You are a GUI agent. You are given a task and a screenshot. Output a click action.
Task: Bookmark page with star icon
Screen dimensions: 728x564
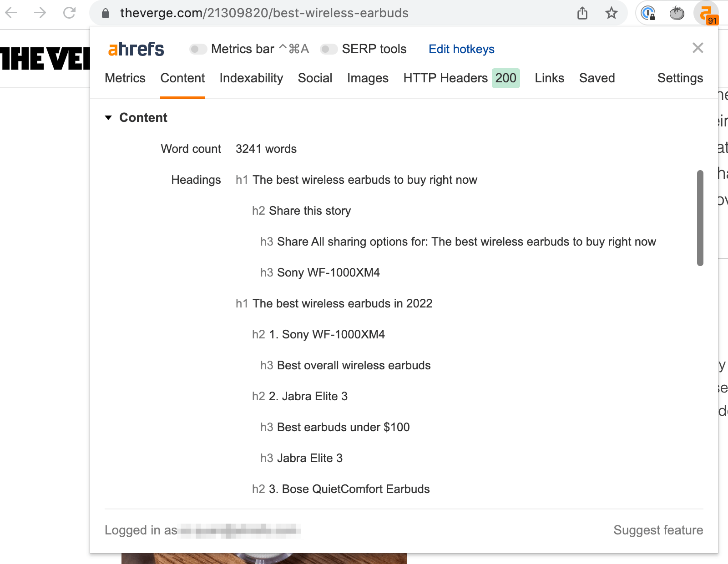612,13
